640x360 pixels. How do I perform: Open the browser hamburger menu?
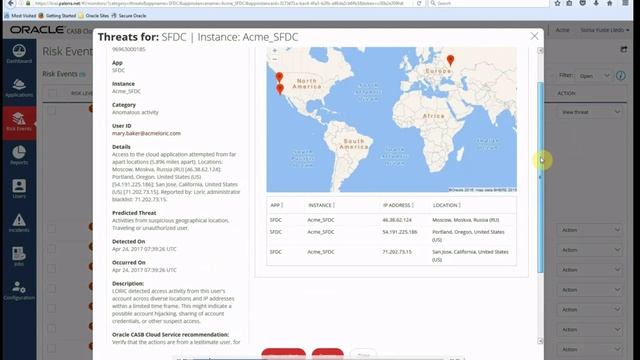(x=625, y=3)
